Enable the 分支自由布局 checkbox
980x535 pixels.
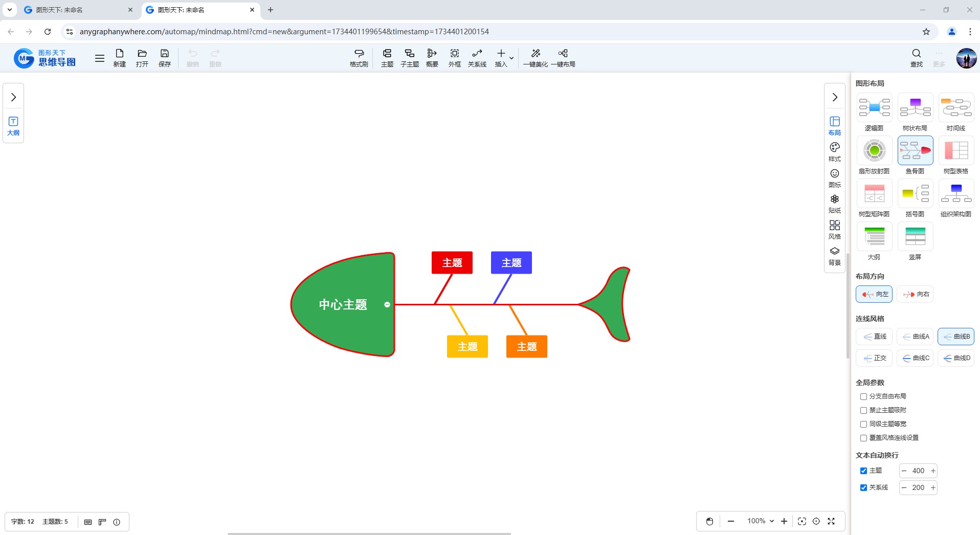pyautogui.click(x=863, y=396)
